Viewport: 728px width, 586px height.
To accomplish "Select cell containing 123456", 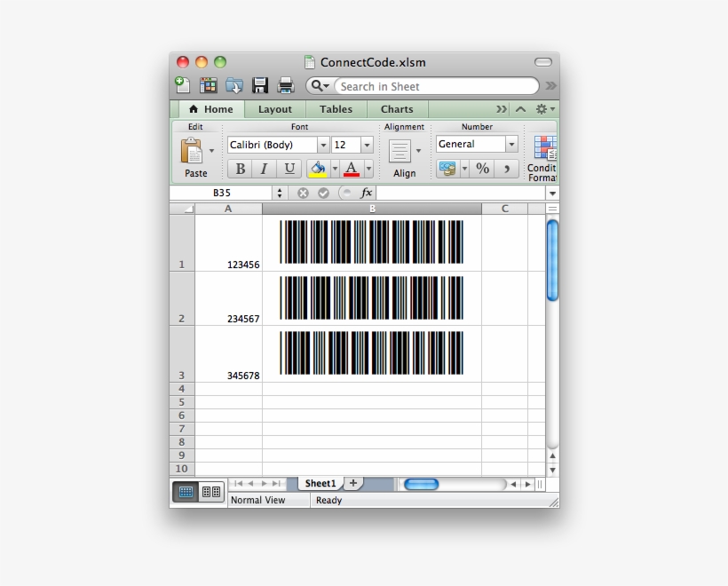I will pyautogui.click(x=228, y=243).
